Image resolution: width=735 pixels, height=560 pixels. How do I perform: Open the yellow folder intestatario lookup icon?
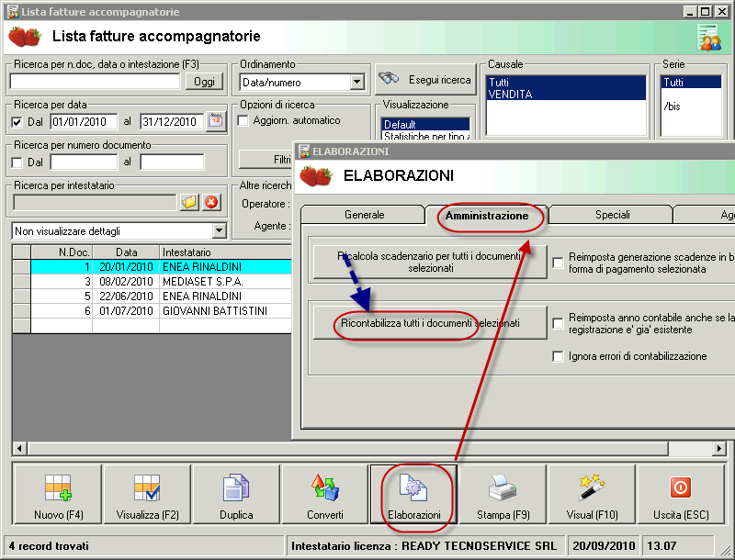click(x=189, y=202)
